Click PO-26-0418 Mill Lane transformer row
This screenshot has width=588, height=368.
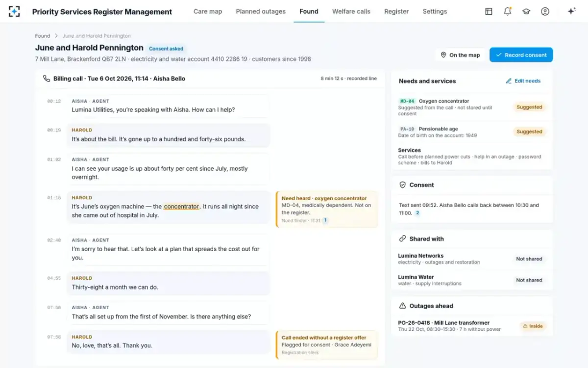(x=472, y=326)
